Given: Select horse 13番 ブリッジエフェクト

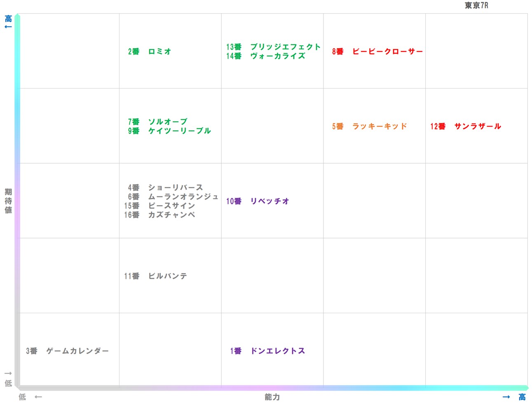Looking at the screenshot, I should [x=272, y=47].
